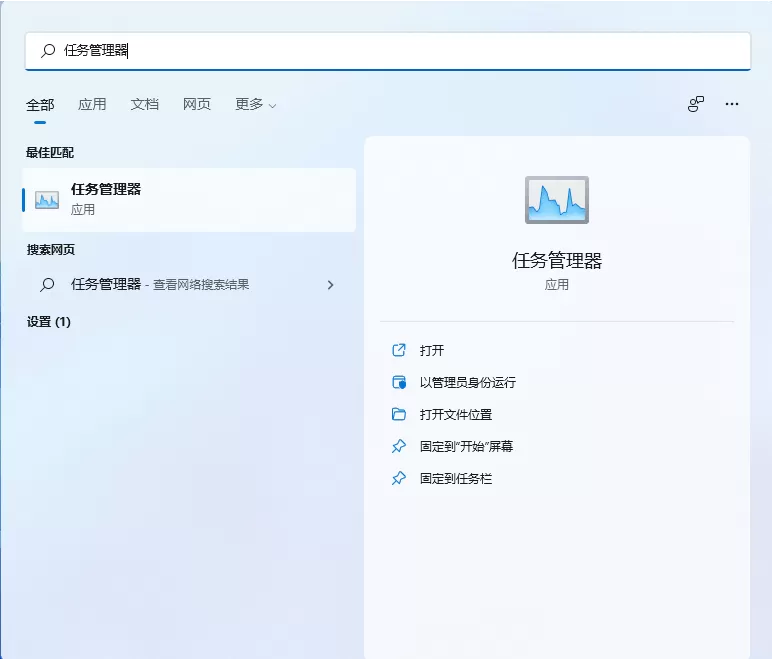Click the magnifier icon beside web search result
The width and height of the screenshot is (772, 659).
[x=47, y=285]
